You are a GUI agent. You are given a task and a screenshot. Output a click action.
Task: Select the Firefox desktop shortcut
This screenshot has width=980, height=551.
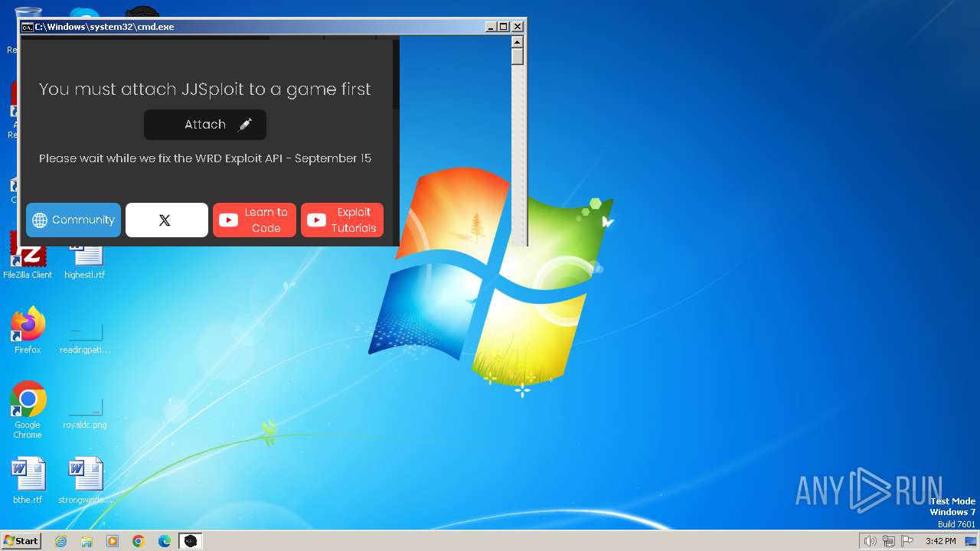(28, 331)
